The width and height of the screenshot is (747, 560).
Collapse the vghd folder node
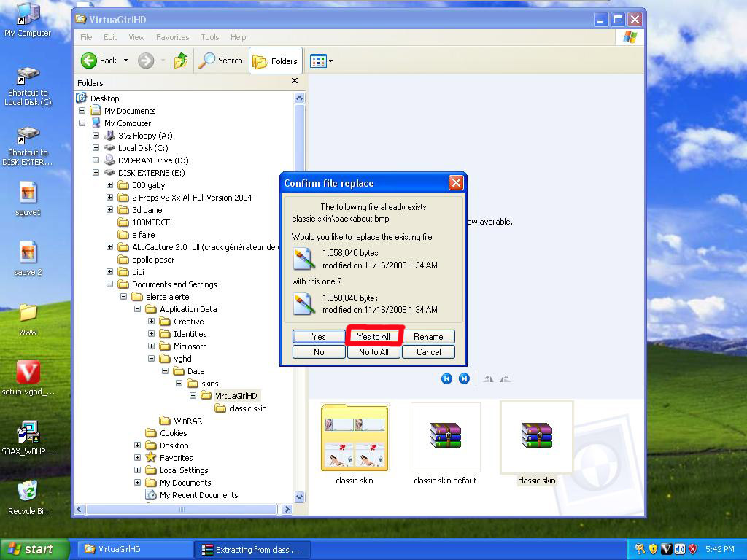tap(151, 358)
